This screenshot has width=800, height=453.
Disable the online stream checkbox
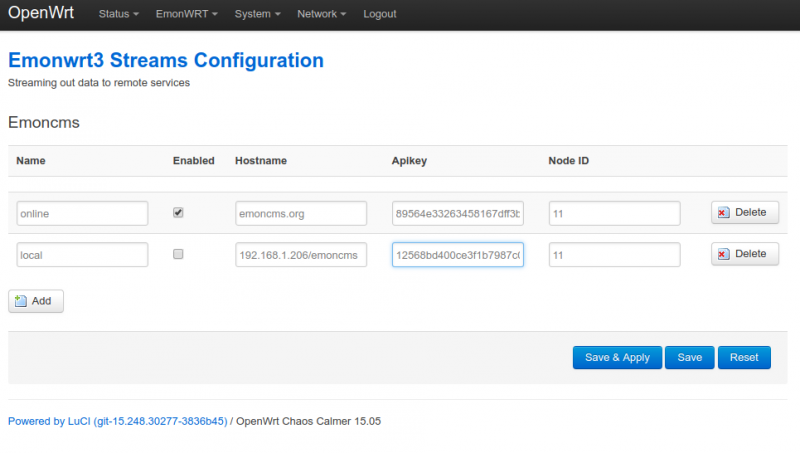tap(178, 213)
